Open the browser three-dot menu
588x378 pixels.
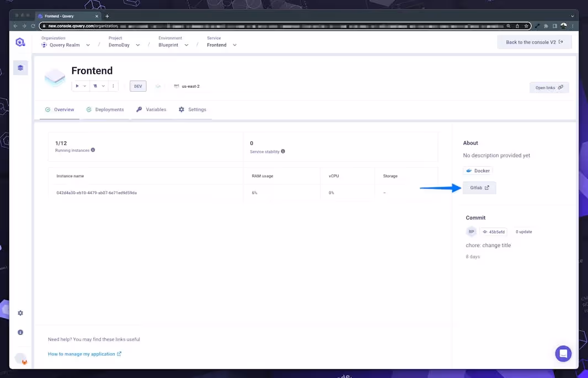pyautogui.click(x=573, y=26)
